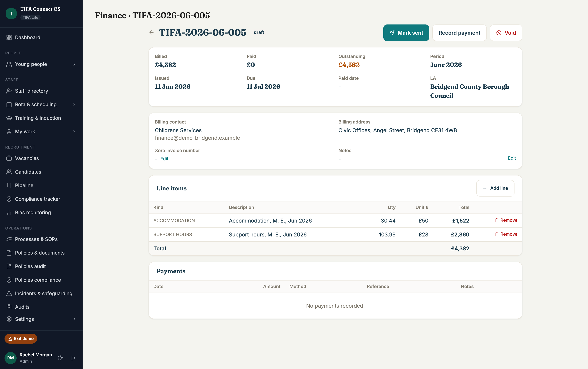This screenshot has height=369, width=588.
Task: Click No payments recorded message
Action: [335, 306]
